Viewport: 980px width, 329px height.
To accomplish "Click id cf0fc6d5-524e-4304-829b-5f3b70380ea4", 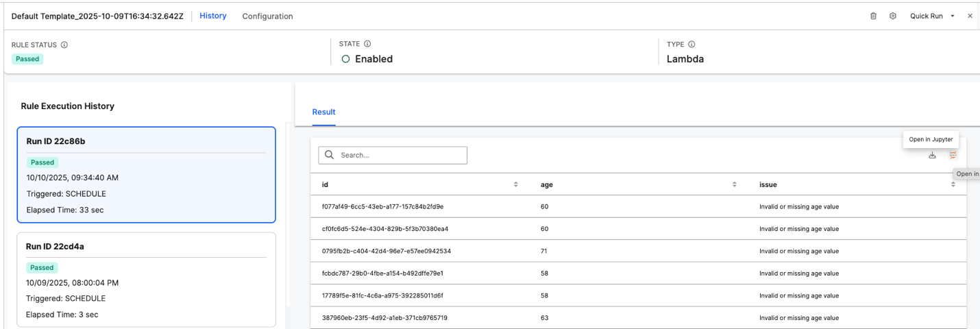I will pyautogui.click(x=384, y=229).
